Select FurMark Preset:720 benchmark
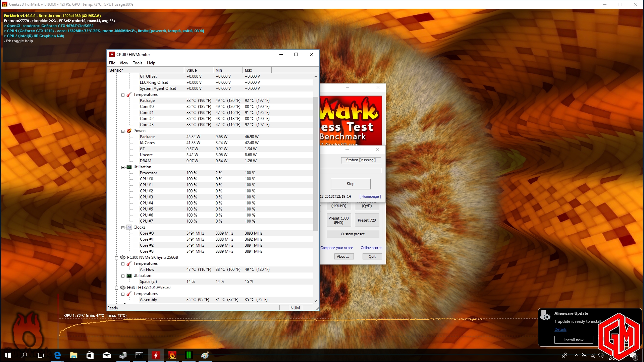This screenshot has height=362, width=644. tap(367, 220)
